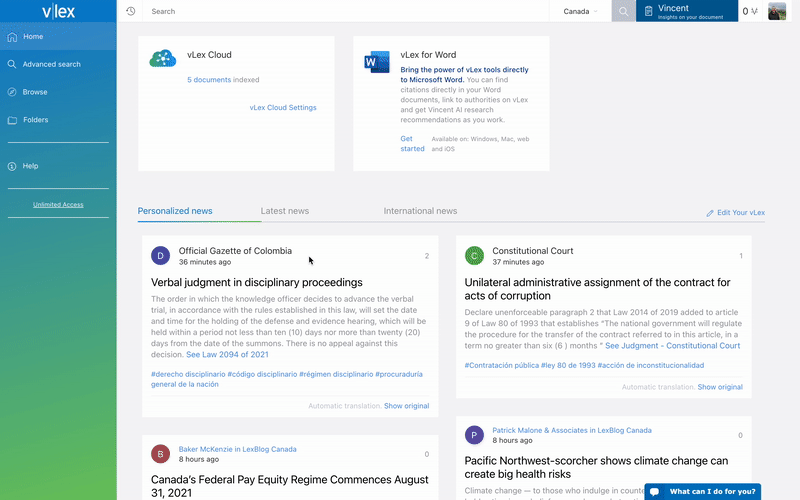Open Patrick Malone & Associates source link
The image size is (800, 500).
point(572,431)
